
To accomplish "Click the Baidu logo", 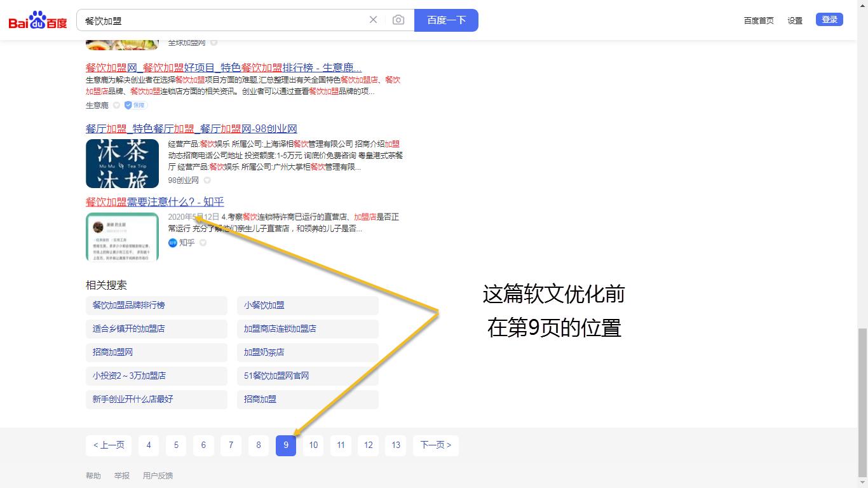I will coord(37,19).
